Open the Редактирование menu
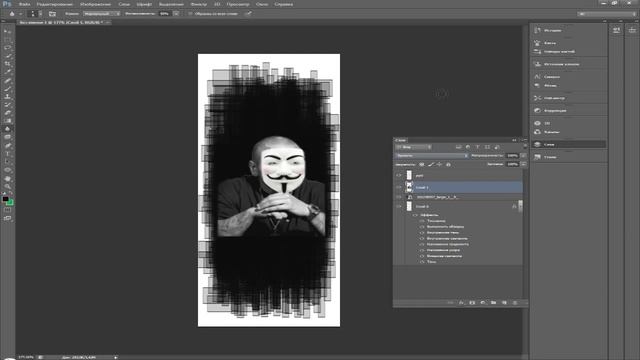Screen dimensions: 640x360 coord(54,4)
